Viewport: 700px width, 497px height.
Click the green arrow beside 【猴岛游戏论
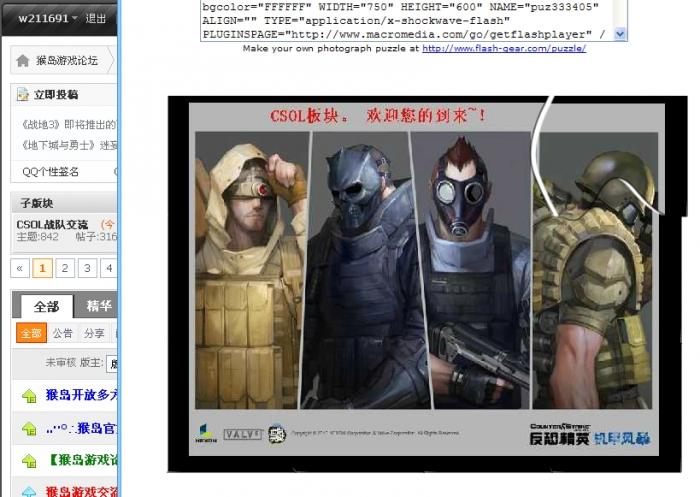[29, 460]
